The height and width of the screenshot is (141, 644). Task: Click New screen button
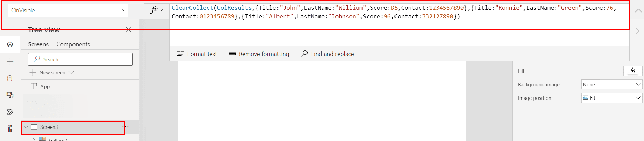point(48,73)
